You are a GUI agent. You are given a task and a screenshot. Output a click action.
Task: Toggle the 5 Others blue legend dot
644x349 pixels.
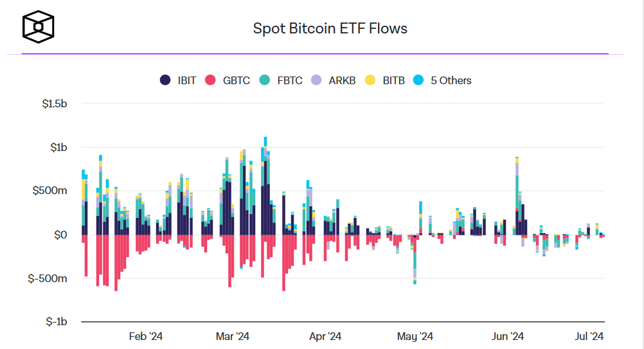tap(418, 80)
